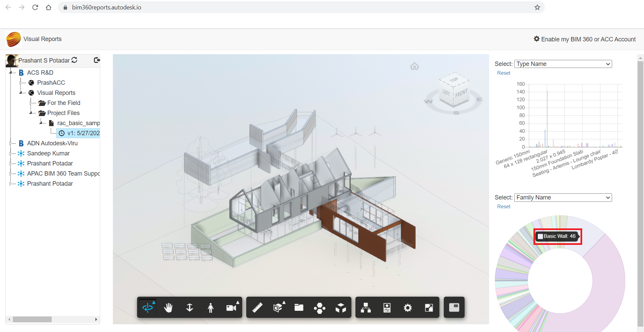Click the browser address bar

[x=301, y=7]
